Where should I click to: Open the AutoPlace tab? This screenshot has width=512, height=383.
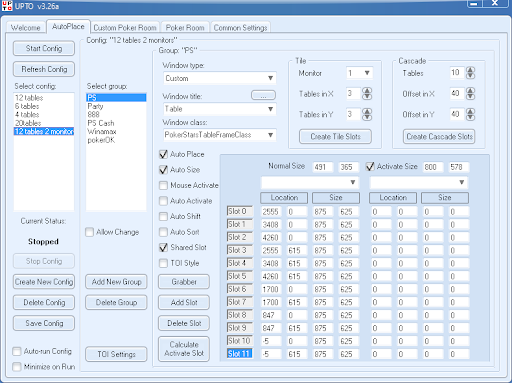(68, 26)
